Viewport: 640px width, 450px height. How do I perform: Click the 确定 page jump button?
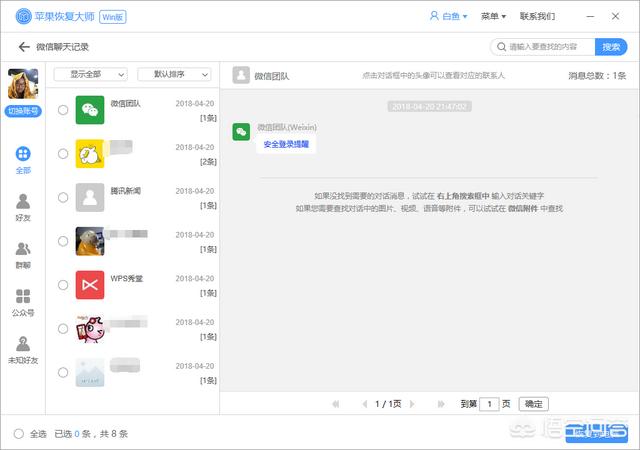pyautogui.click(x=535, y=404)
